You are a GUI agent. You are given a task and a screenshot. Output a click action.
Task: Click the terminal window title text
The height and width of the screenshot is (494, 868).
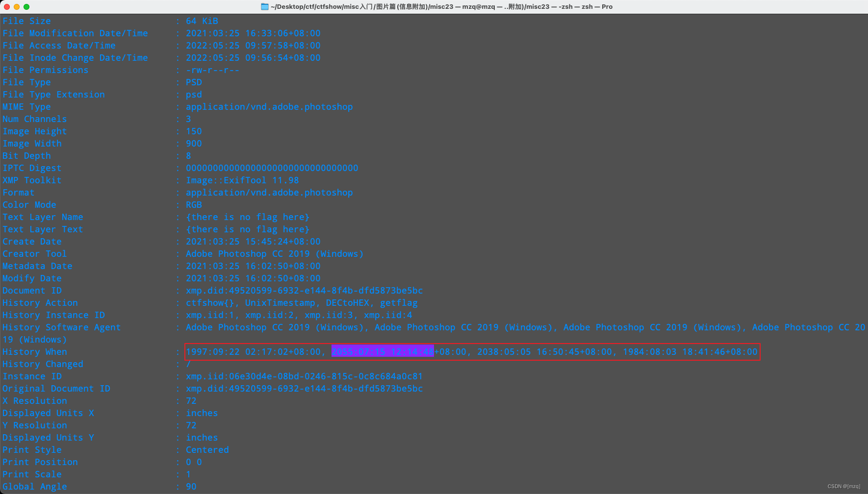coord(441,7)
